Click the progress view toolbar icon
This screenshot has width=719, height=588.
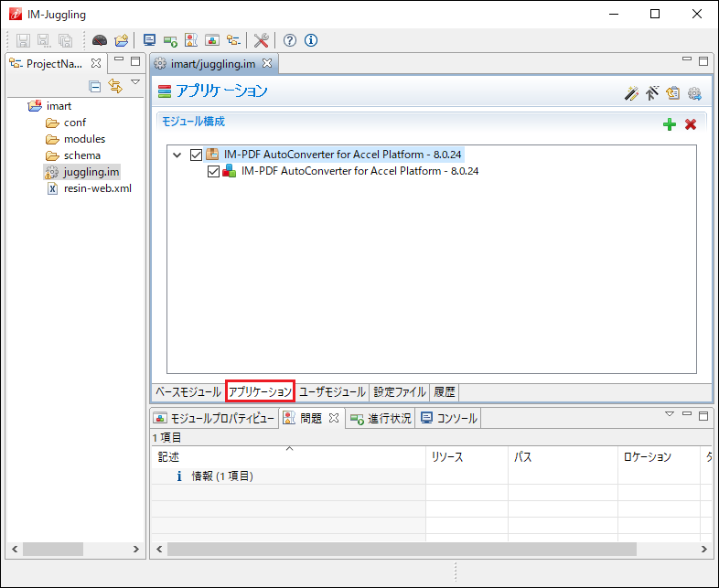point(170,41)
